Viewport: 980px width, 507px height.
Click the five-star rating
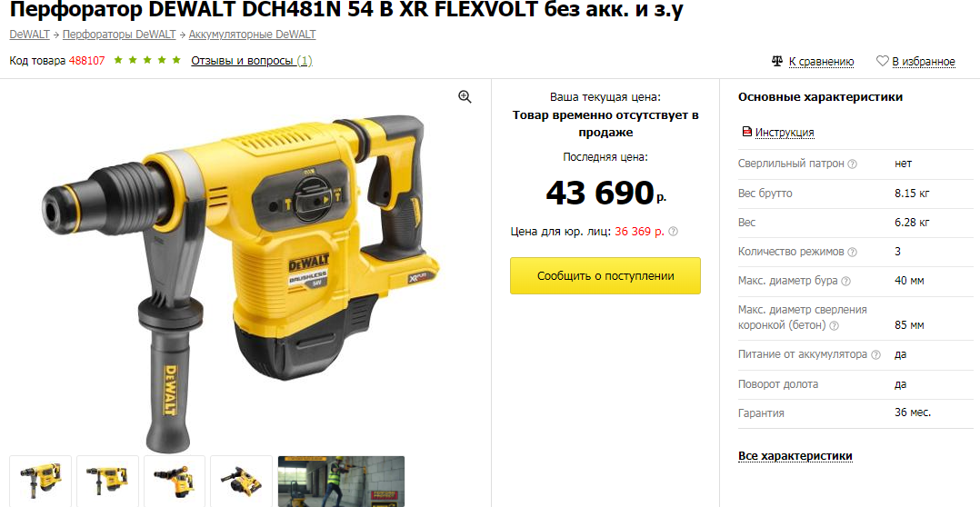pos(147,61)
